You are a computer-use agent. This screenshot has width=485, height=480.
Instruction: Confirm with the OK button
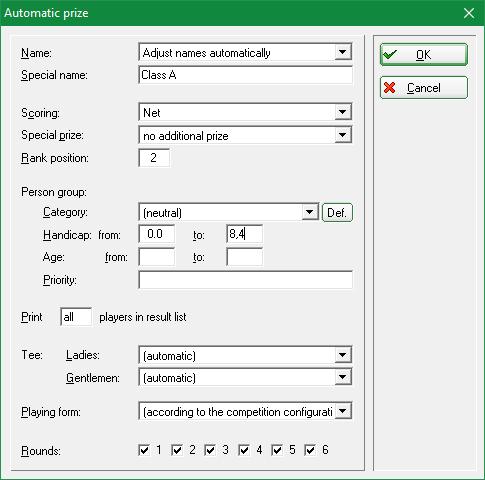tap(424, 54)
